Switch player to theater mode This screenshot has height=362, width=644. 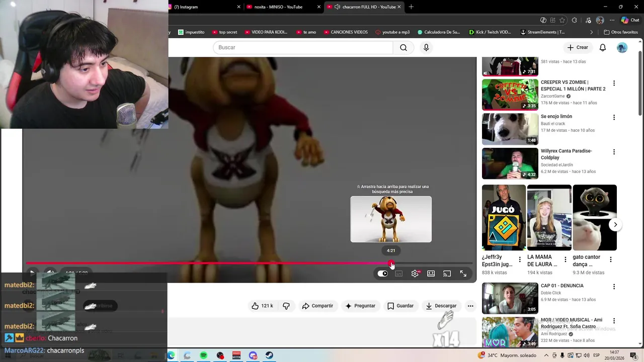tap(431, 274)
